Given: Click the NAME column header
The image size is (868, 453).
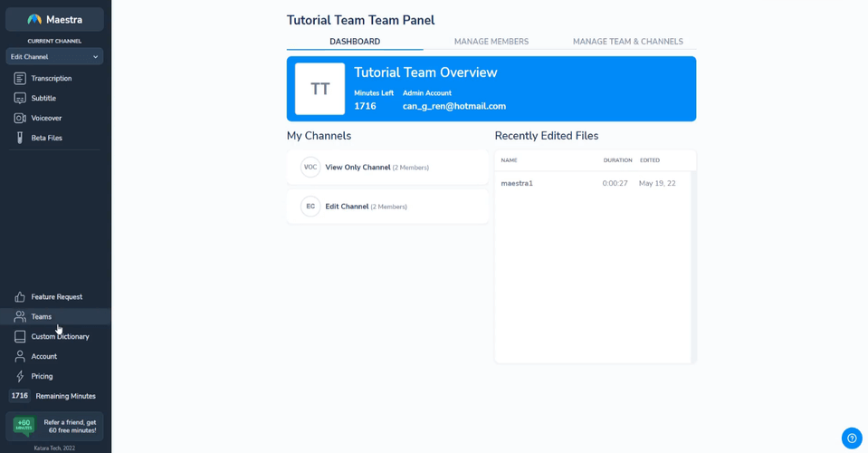Looking at the screenshot, I should click(509, 160).
